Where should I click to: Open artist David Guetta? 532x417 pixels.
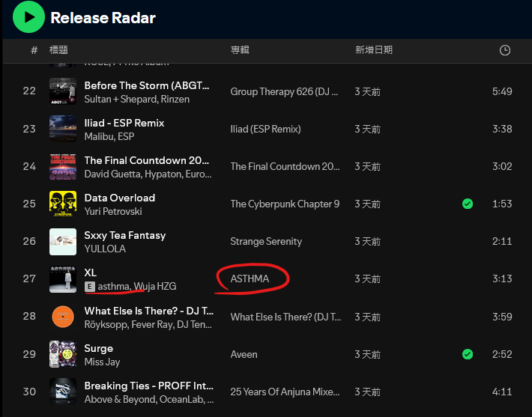(112, 174)
